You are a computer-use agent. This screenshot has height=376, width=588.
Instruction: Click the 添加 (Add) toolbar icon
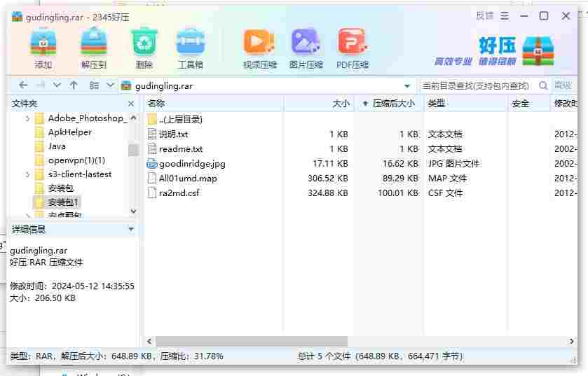pos(43,42)
